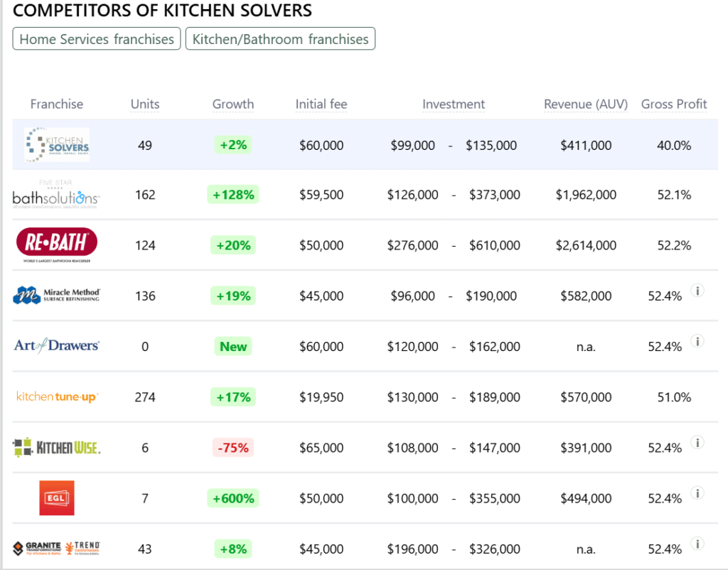Click the +8% growth badge

(x=233, y=549)
